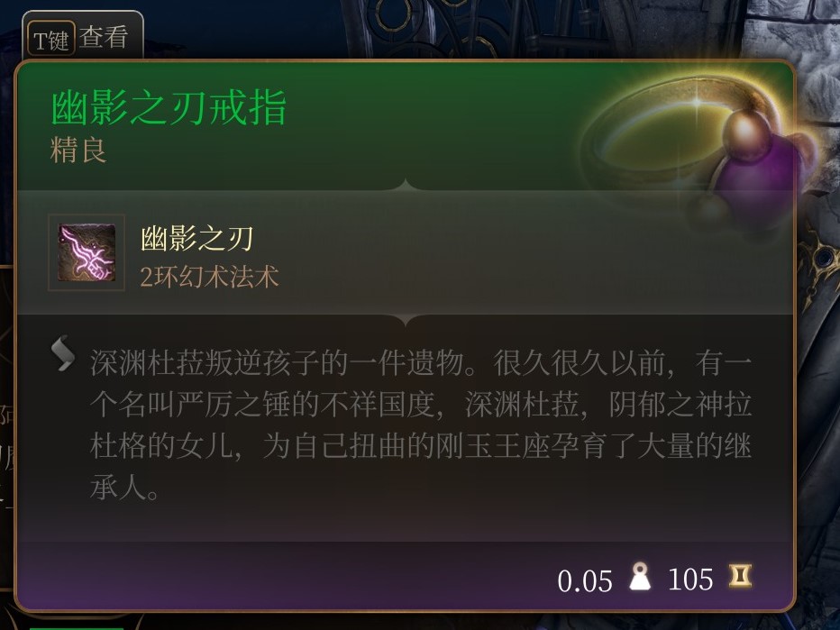Click the lore description paragraph
This screenshot has width=840, height=630.
[x=421, y=426]
